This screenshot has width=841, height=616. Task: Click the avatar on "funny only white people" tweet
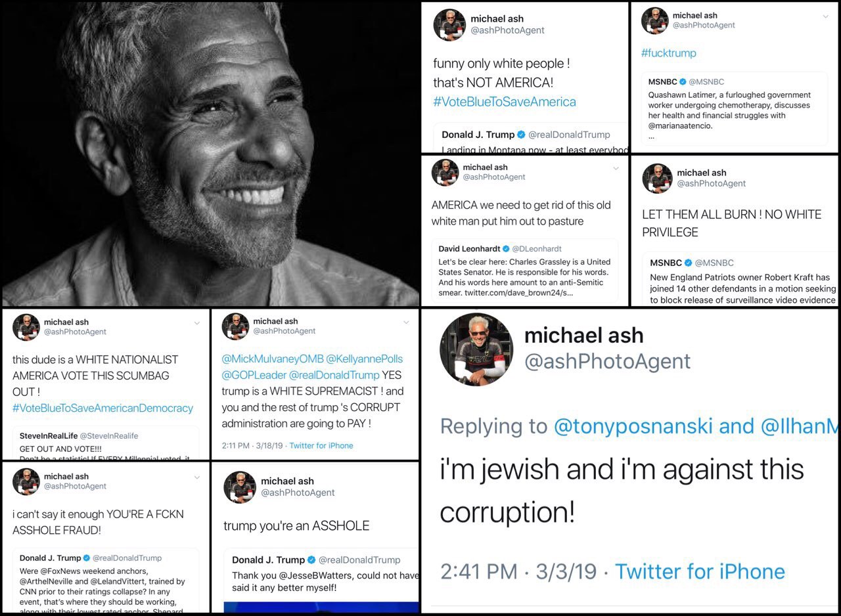449,25
